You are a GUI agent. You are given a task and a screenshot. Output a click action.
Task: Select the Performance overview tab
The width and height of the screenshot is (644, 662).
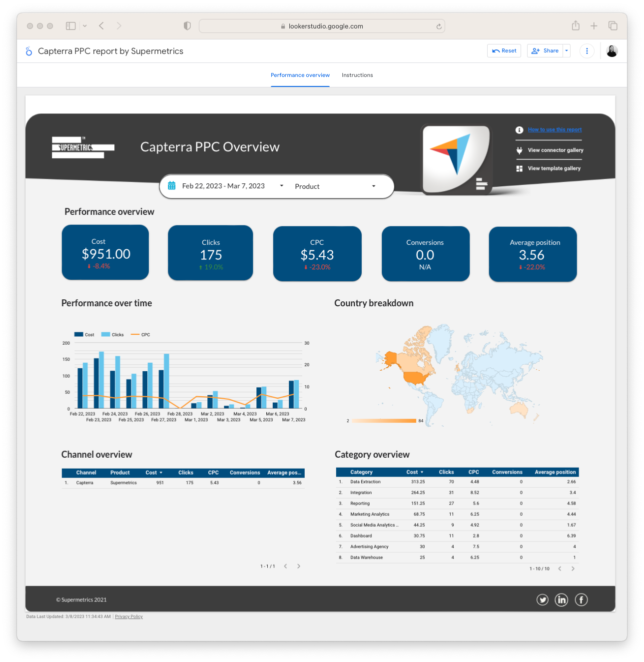(300, 75)
